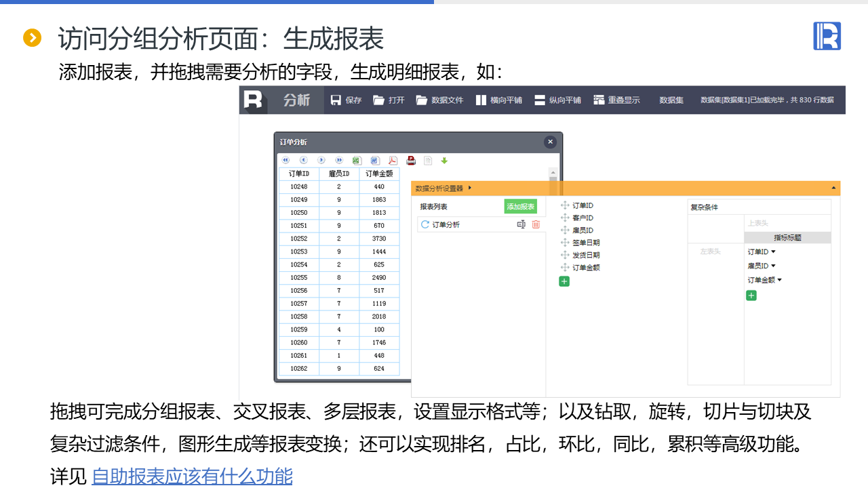Rename the 订单分析 report in list
The image size is (868, 488).
click(521, 224)
